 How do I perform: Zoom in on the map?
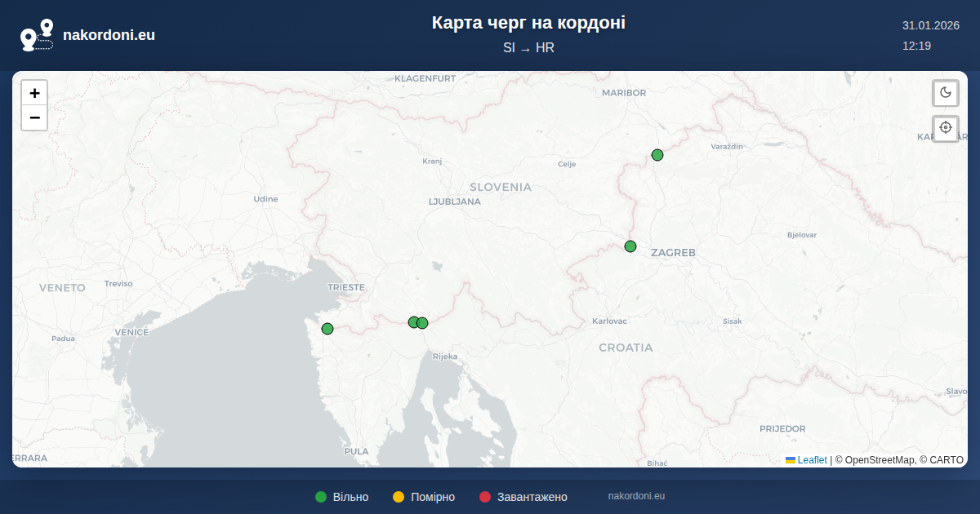point(34,93)
